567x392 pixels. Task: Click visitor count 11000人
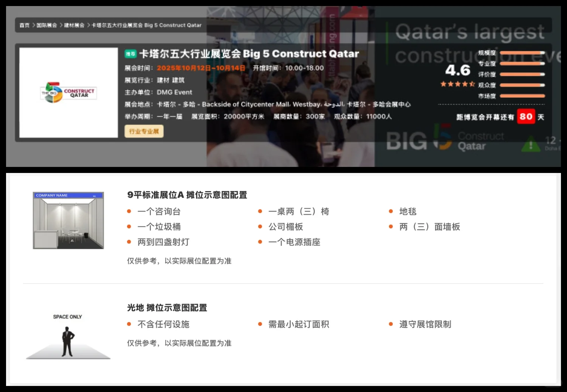pos(379,116)
